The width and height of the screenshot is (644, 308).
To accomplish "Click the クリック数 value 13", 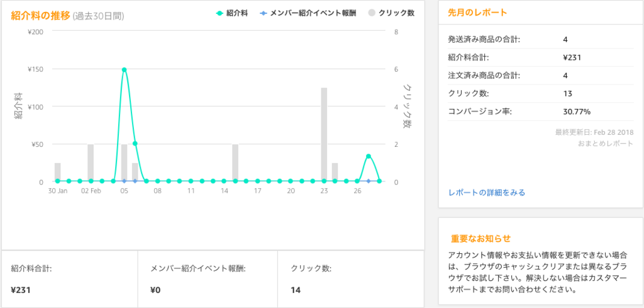I will (568, 94).
